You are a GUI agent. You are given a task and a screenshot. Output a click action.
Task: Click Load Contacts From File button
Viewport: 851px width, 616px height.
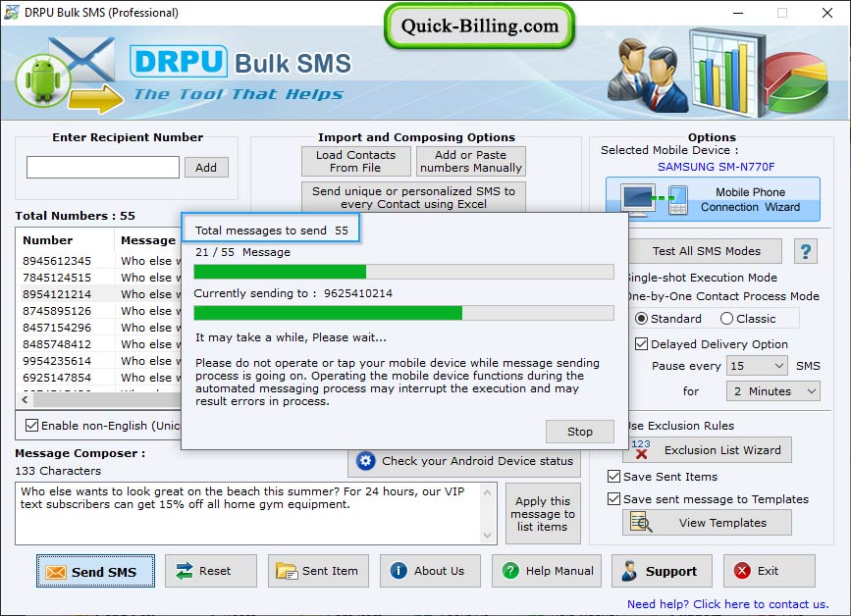pyautogui.click(x=356, y=161)
